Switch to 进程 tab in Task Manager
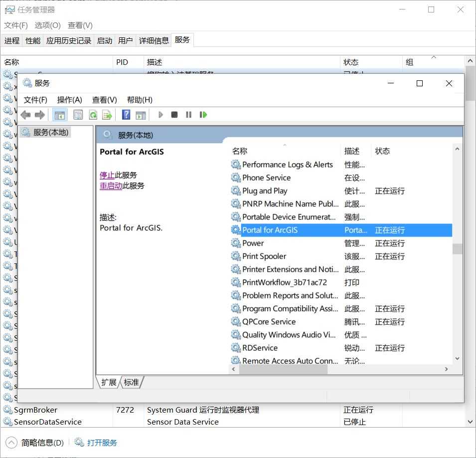Screen dimensions: 476x458 pyautogui.click(x=12, y=40)
